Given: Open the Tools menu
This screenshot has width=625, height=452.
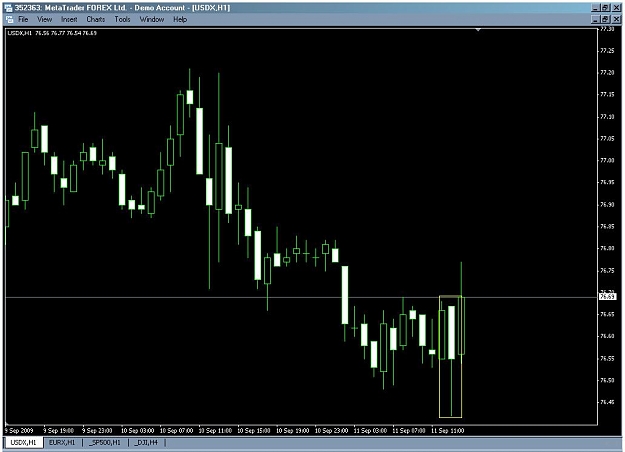Looking at the screenshot, I should click(x=122, y=19).
